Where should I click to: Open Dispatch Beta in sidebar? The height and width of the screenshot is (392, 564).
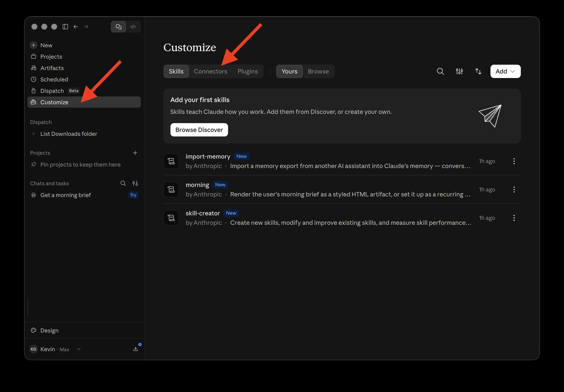(84, 91)
